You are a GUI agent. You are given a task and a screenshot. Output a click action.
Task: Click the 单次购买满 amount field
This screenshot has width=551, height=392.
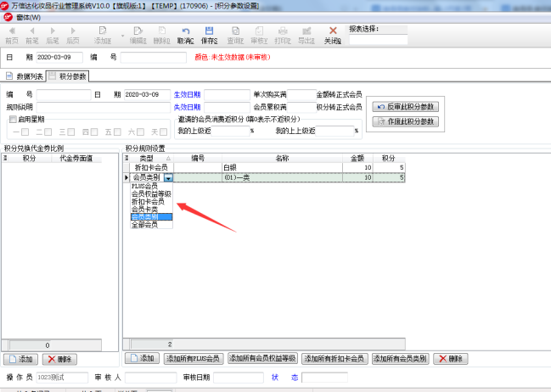click(301, 94)
